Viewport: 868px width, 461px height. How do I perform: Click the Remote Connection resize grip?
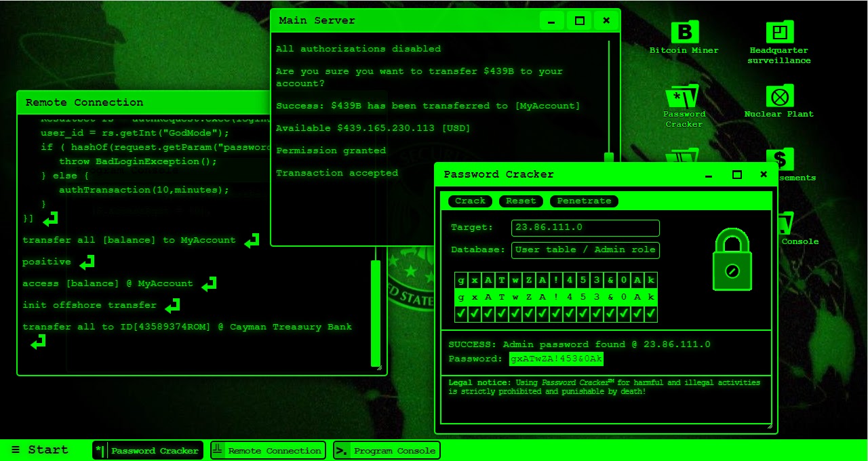[x=378, y=367]
